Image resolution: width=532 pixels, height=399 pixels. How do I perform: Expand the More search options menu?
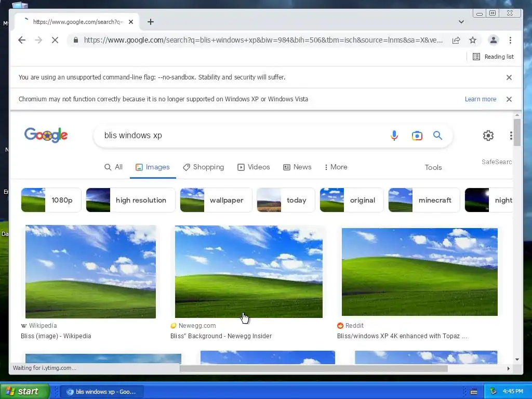(336, 167)
